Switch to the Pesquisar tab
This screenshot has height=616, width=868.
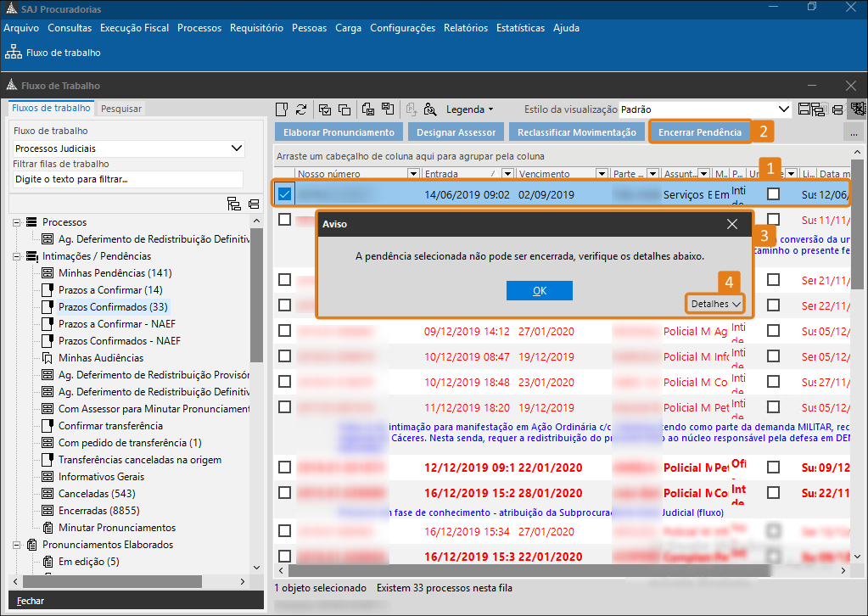coord(121,109)
